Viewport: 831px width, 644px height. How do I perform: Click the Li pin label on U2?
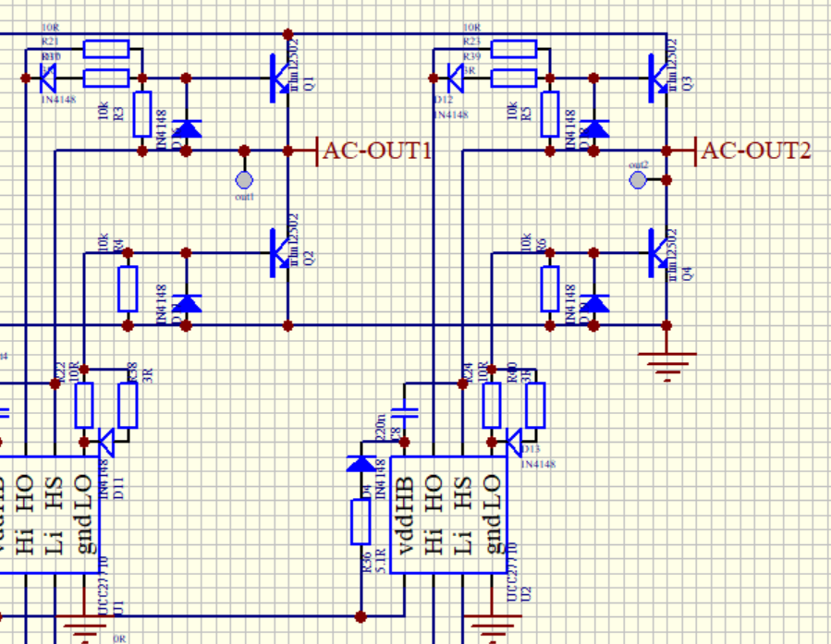pyautogui.click(x=463, y=541)
